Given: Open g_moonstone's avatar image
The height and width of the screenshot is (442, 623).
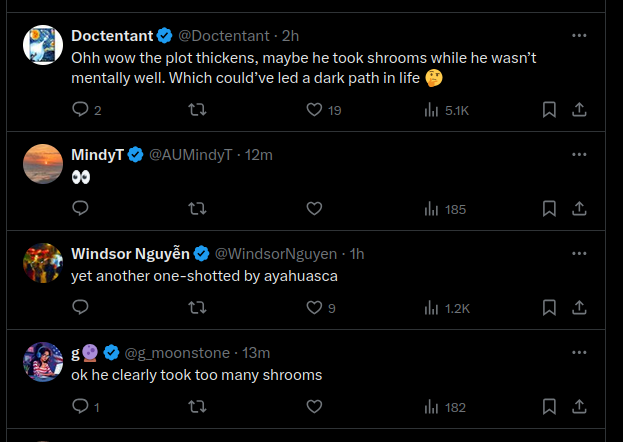Looking at the screenshot, I should (x=43, y=362).
